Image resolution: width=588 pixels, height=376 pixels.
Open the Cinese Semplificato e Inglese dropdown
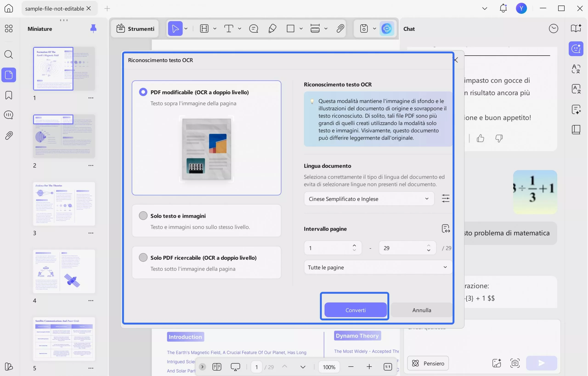click(369, 199)
